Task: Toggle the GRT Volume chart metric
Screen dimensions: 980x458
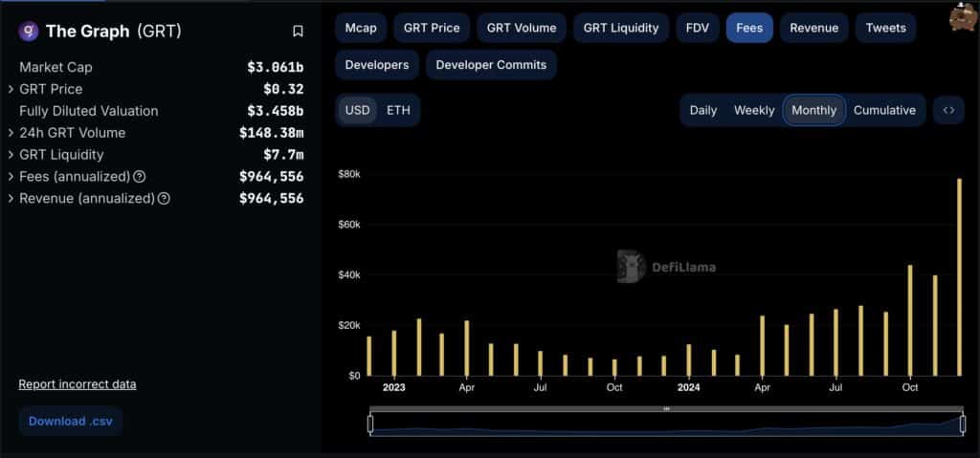Action: [522, 28]
